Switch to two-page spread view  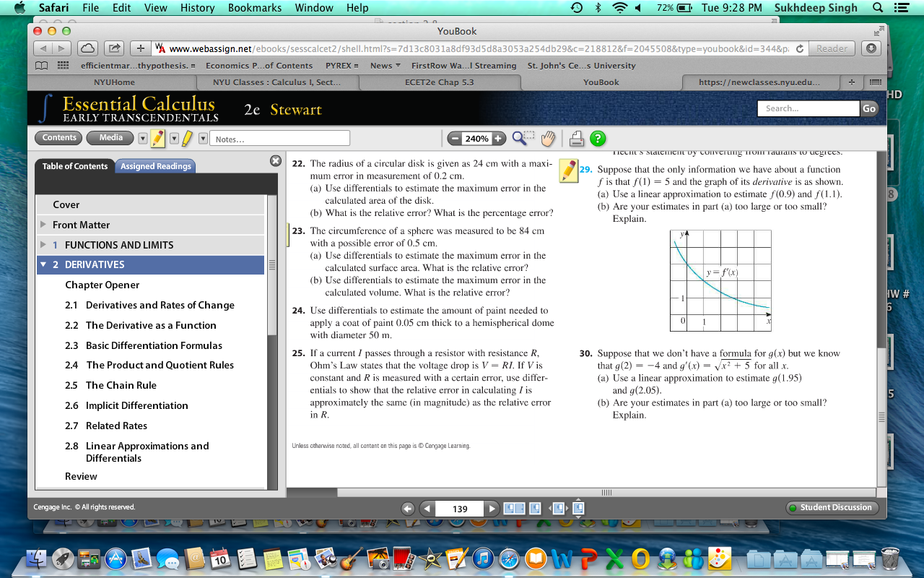[514, 509]
